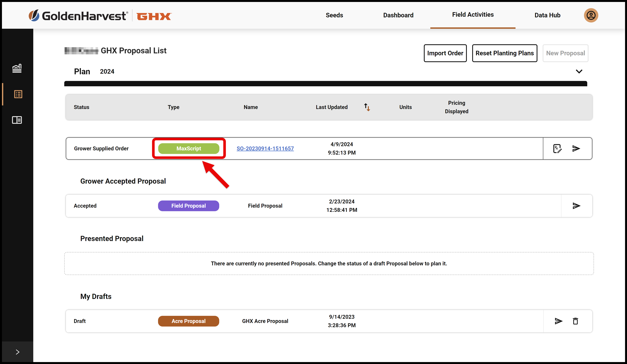Click the Type column header
Image resolution: width=627 pixels, height=364 pixels.
pos(173,107)
